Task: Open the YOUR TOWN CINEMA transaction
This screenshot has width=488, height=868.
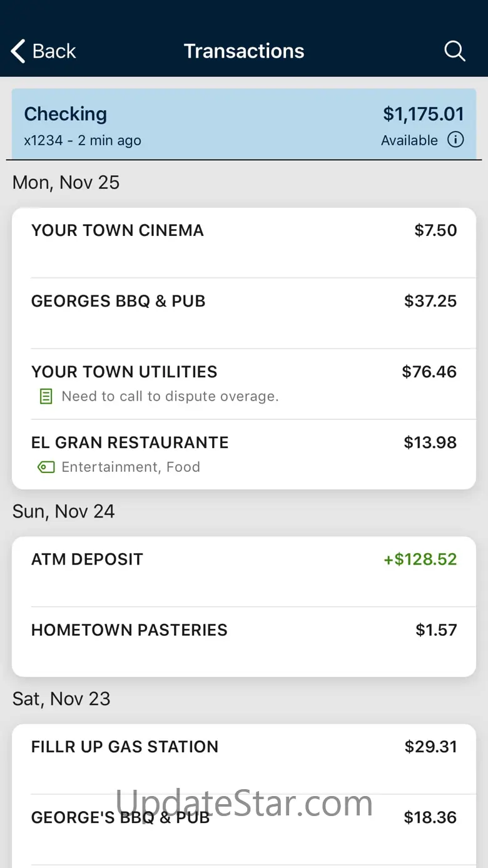Action: (x=244, y=243)
